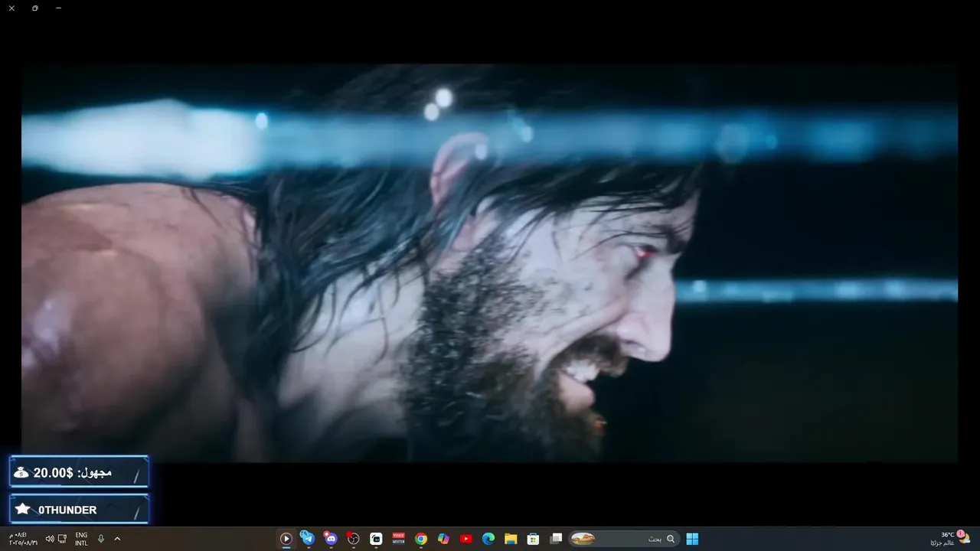This screenshot has height=551, width=980.
Task: Open YouTube from the taskbar
Action: click(466, 539)
